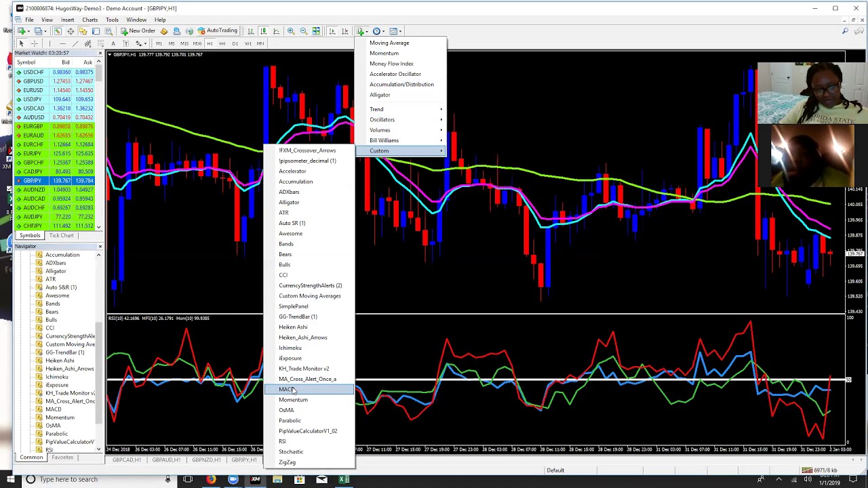Click the Zoom Out chart icon

click(x=304, y=31)
